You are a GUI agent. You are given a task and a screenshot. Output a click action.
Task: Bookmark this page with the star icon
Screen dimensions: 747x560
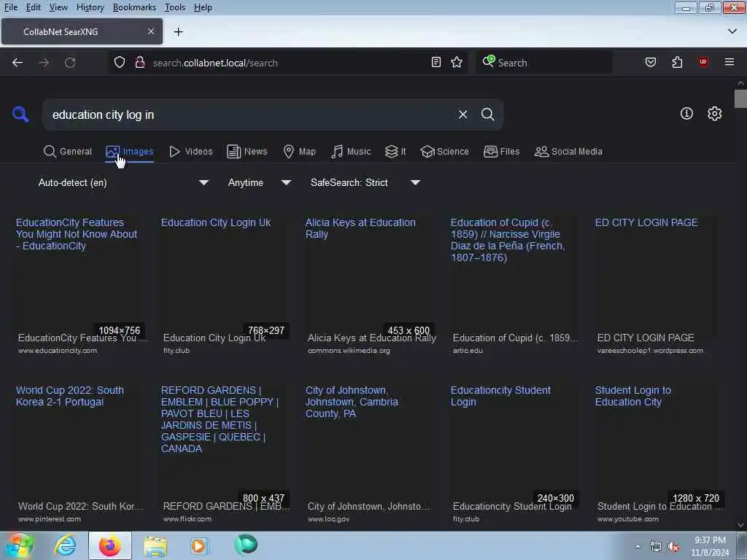(x=457, y=62)
